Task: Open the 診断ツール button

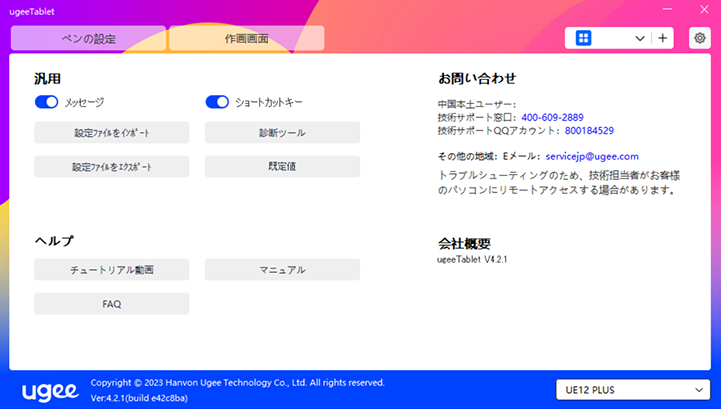Action: pyautogui.click(x=282, y=133)
